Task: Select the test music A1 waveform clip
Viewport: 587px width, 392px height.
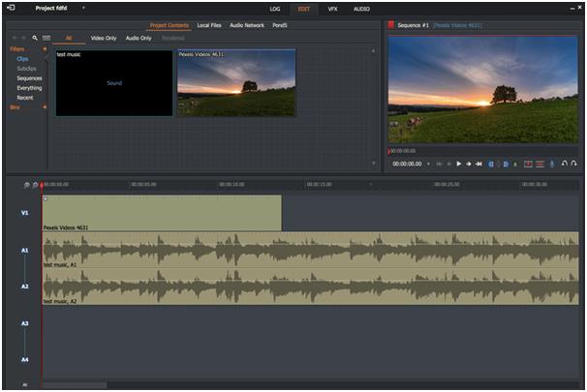Action: [310, 250]
